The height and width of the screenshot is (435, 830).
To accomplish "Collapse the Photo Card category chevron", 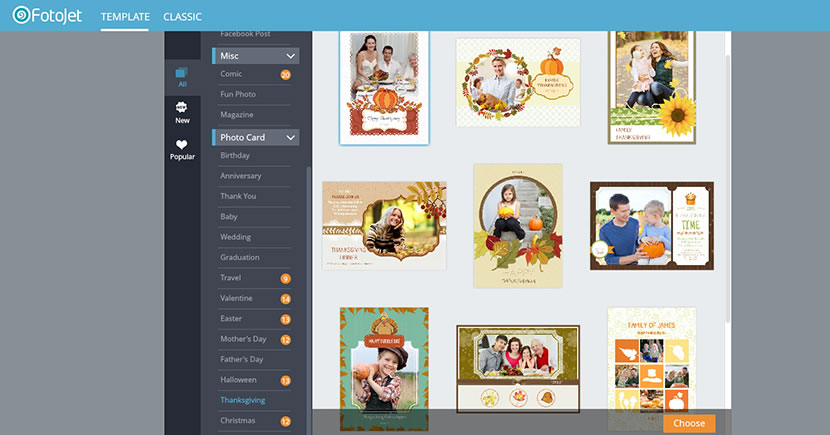I will click(x=290, y=137).
